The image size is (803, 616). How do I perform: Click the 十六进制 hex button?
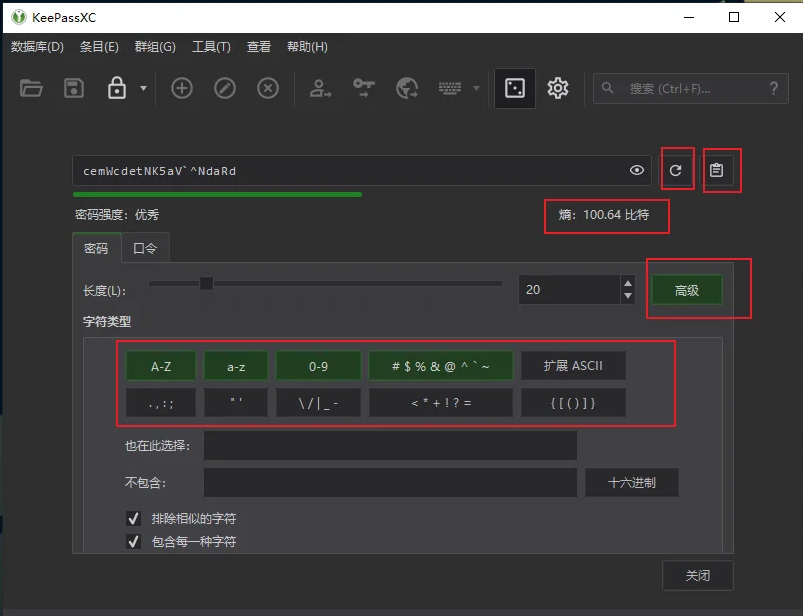[x=632, y=482]
